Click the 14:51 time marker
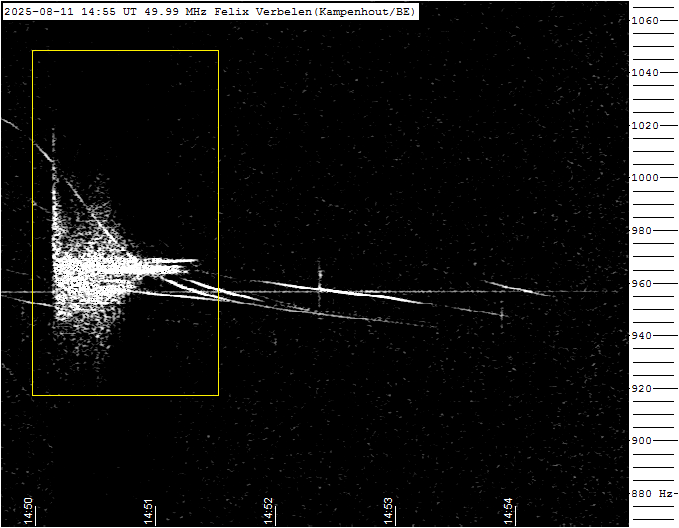Screen dimensions: 679x528 148,511
